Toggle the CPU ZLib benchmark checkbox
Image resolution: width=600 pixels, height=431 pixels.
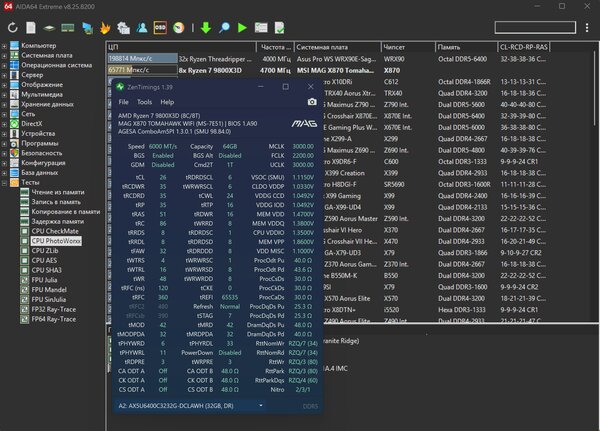click(24, 251)
